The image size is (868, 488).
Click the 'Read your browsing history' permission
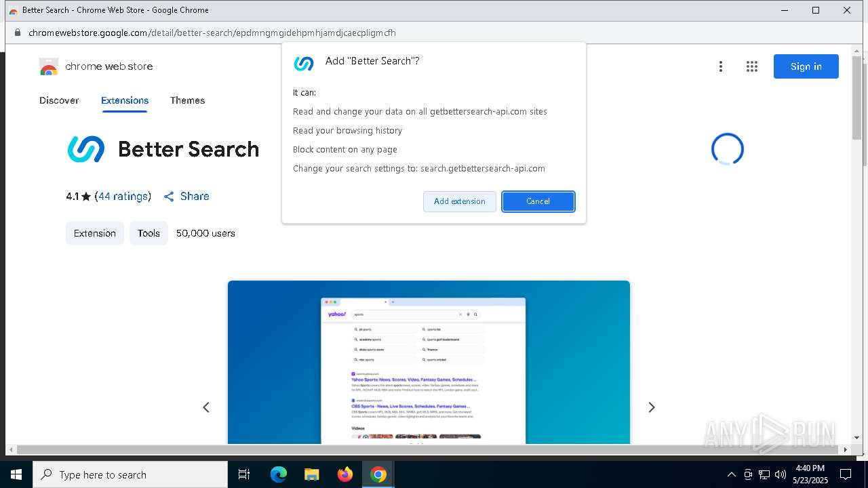tap(347, 131)
